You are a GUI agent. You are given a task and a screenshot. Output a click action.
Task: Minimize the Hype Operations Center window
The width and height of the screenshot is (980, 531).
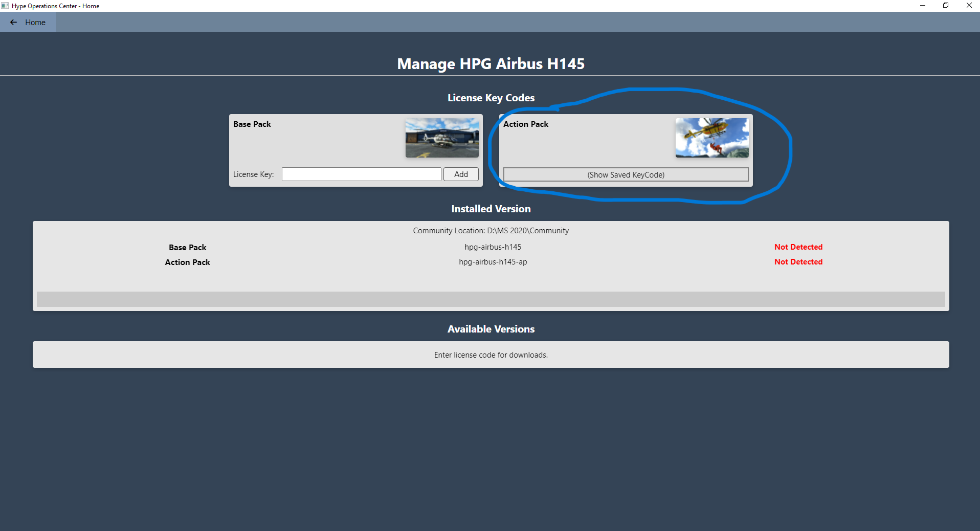[x=922, y=6]
